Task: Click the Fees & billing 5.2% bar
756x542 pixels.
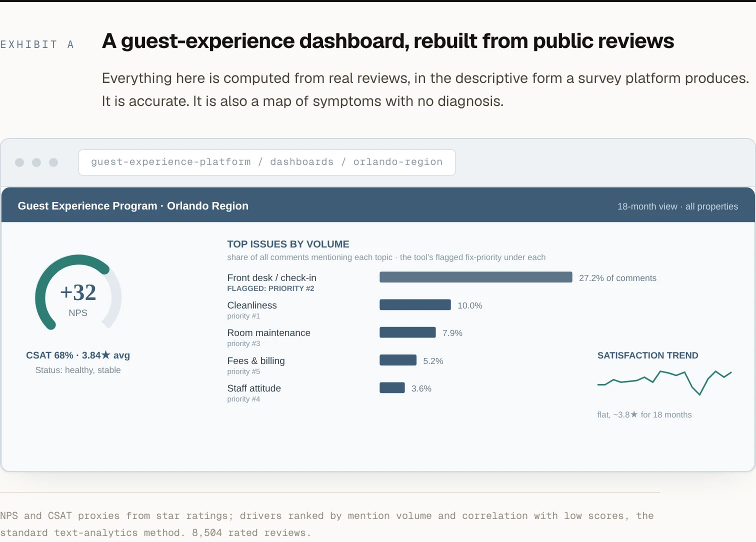Action: (398, 360)
